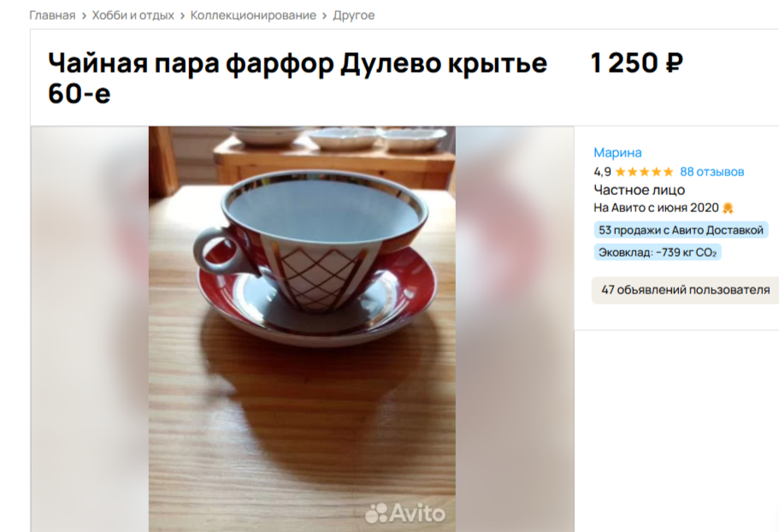This screenshot has height=532, width=779.
Task: Open the Коллекционирование breadcrumb
Action: coord(253,15)
